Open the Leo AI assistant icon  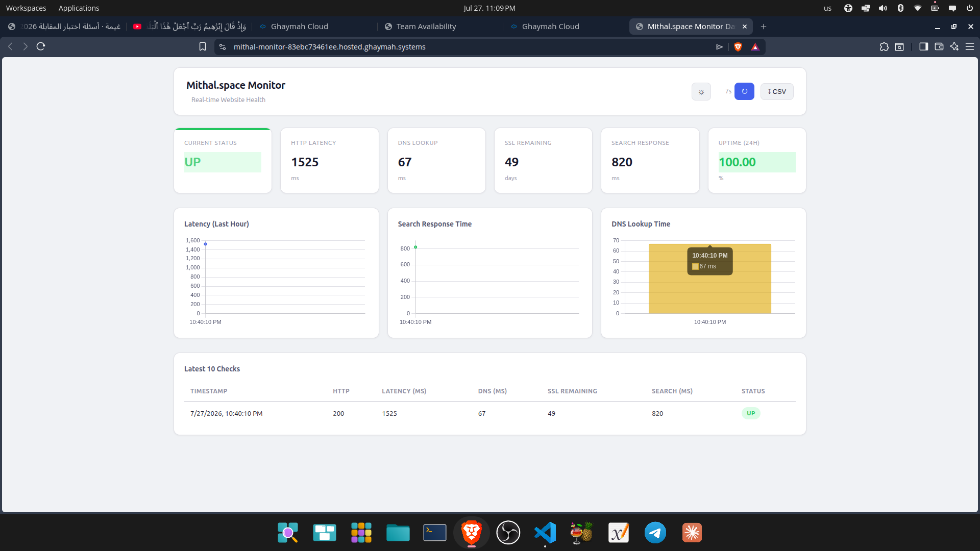pyautogui.click(x=954, y=46)
